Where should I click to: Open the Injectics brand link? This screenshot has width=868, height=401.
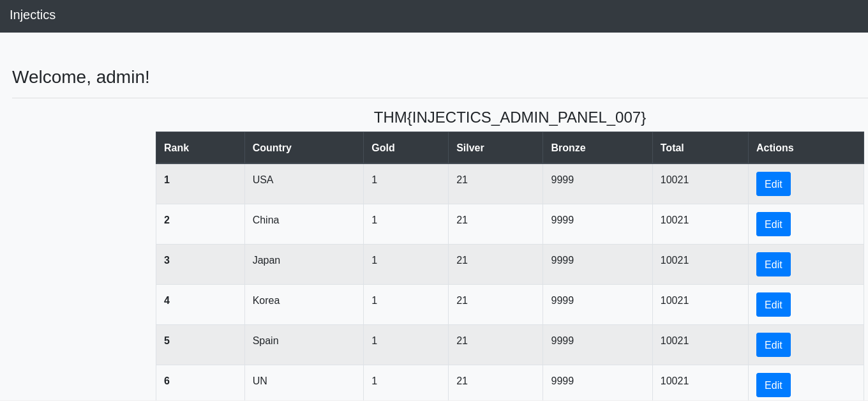(x=33, y=15)
